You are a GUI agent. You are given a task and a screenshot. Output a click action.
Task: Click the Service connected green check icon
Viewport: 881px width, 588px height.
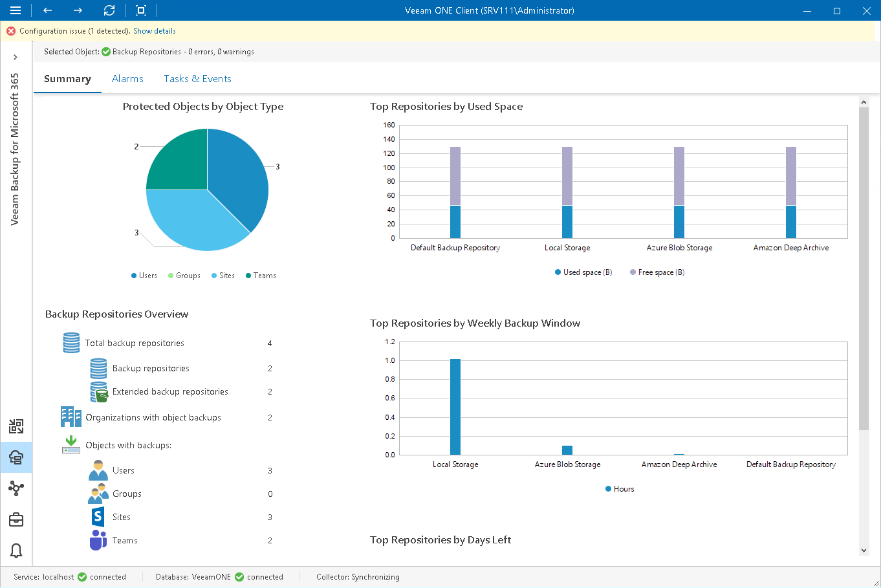[82, 577]
